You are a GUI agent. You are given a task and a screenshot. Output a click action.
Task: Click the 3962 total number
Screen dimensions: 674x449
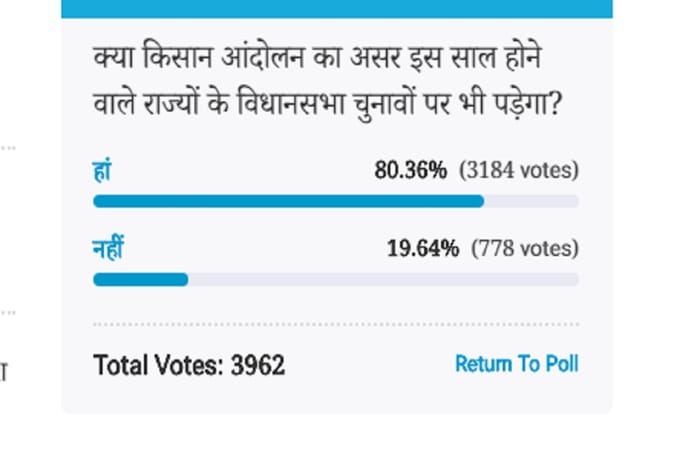[258, 365]
